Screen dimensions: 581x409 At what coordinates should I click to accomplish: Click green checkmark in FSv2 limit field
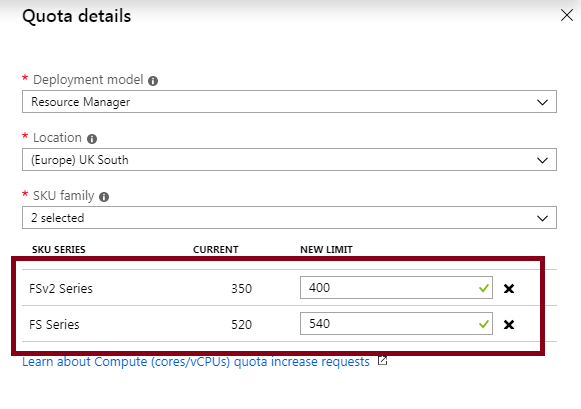pyautogui.click(x=484, y=288)
